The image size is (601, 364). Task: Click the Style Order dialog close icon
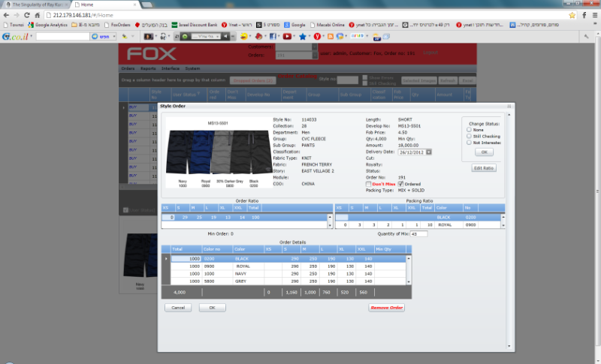509,106
